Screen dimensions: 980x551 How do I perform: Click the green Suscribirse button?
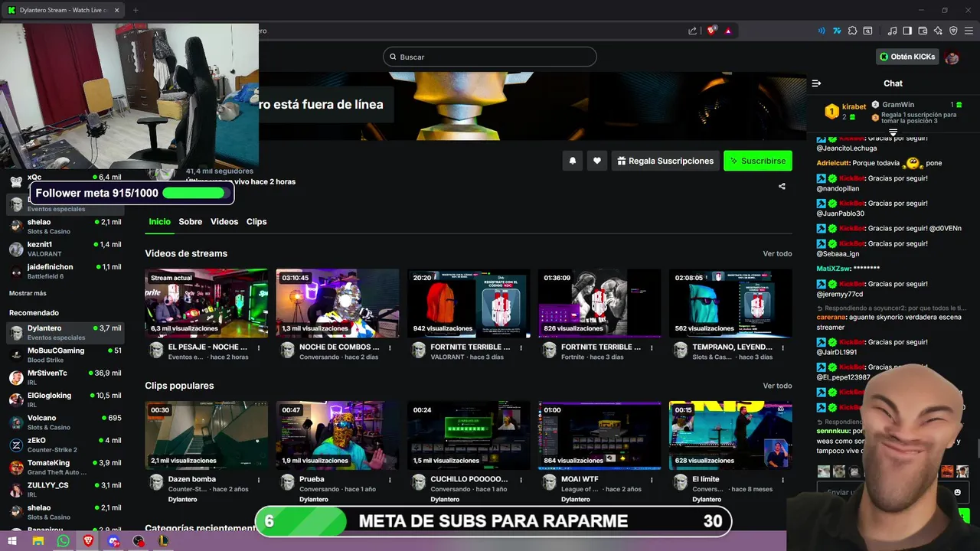[x=758, y=161]
